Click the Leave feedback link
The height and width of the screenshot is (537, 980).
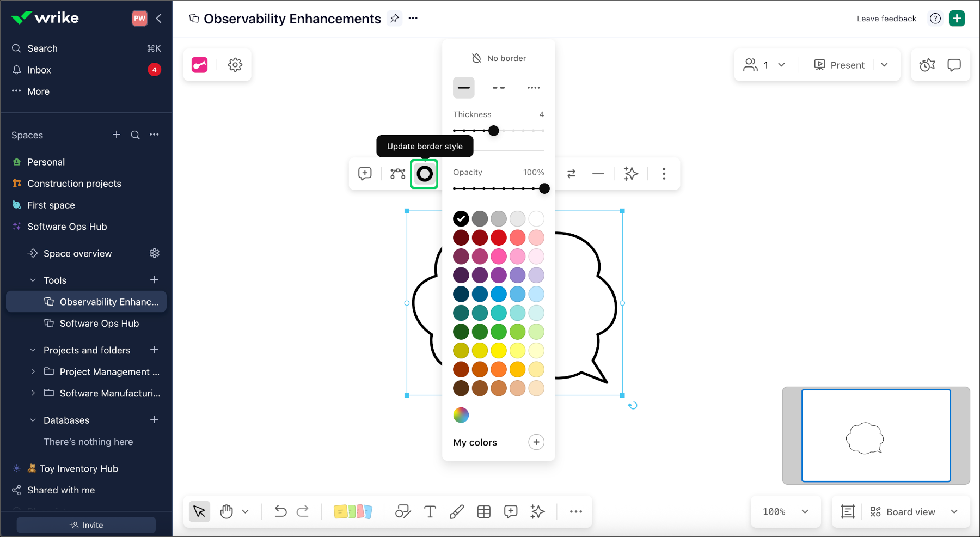[886, 18]
